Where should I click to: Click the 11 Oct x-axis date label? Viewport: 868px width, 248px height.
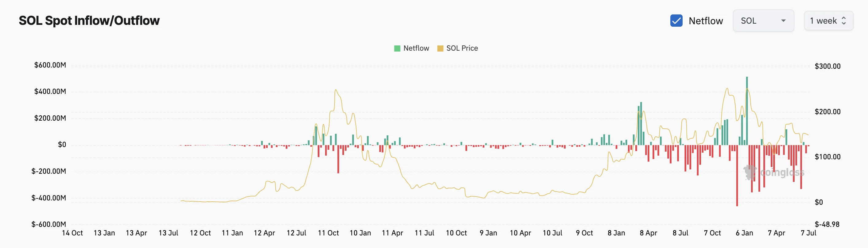(x=328, y=233)
